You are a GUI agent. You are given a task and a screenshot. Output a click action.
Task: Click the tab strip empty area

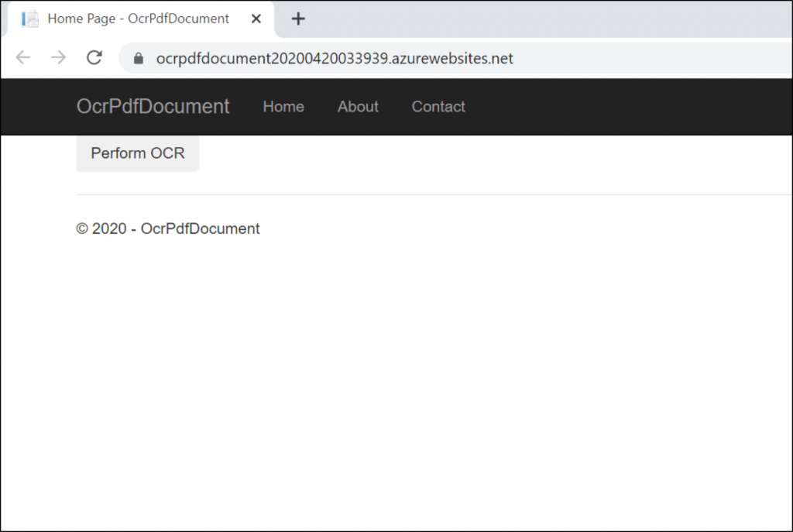(542, 19)
